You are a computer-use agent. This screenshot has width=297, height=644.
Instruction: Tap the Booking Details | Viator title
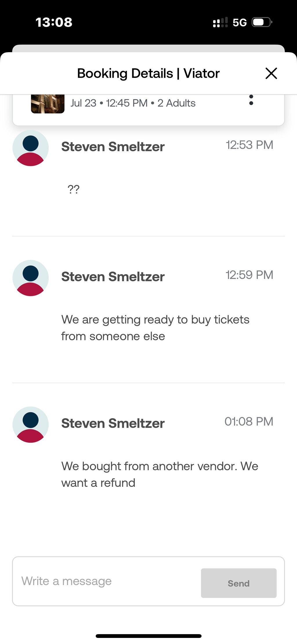148,73
